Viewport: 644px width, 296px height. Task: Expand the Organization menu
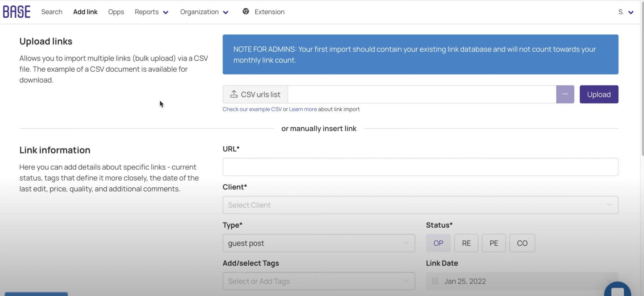[x=204, y=12]
